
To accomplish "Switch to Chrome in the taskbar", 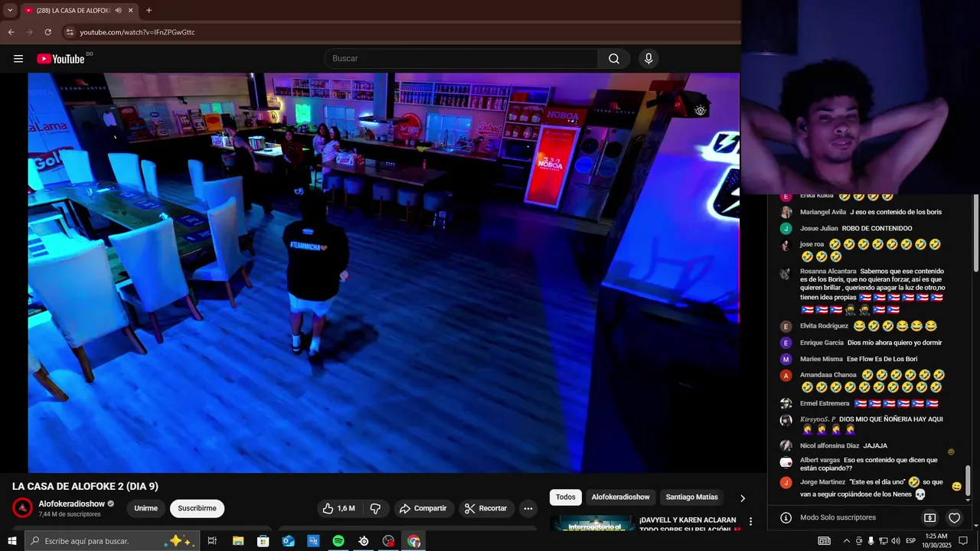I will pos(414,541).
